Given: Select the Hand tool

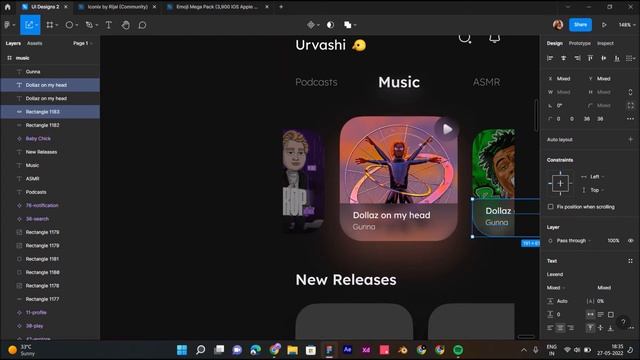Looking at the screenshot, I should point(126,25).
